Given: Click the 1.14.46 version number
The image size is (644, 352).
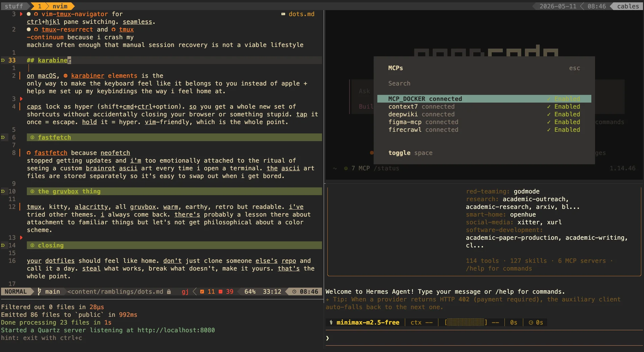Looking at the screenshot, I should 623,168.
